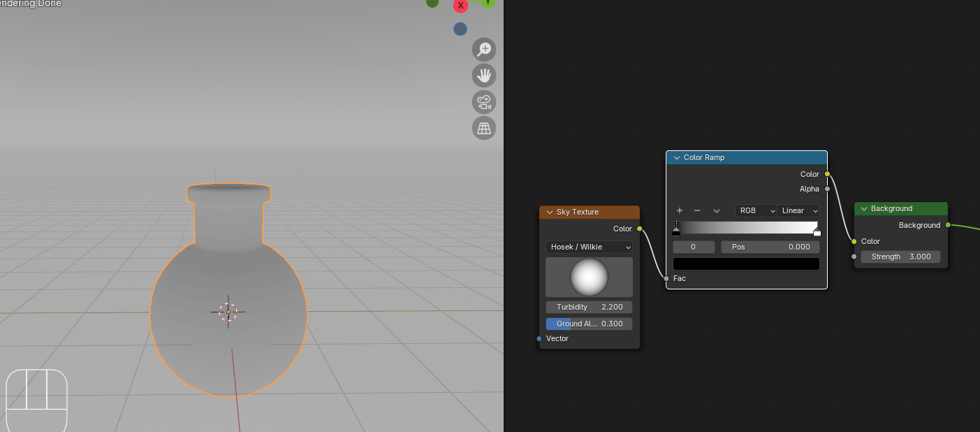Toggle perspective/orthographic grid icon
Image resolution: width=980 pixels, height=432 pixels.
(x=483, y=128)
